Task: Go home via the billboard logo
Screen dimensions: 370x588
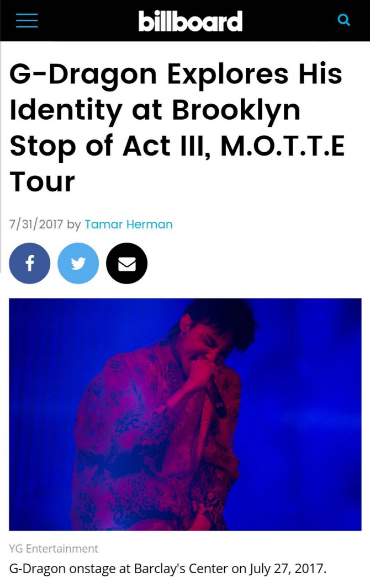Action: click(x=191, y=21)
